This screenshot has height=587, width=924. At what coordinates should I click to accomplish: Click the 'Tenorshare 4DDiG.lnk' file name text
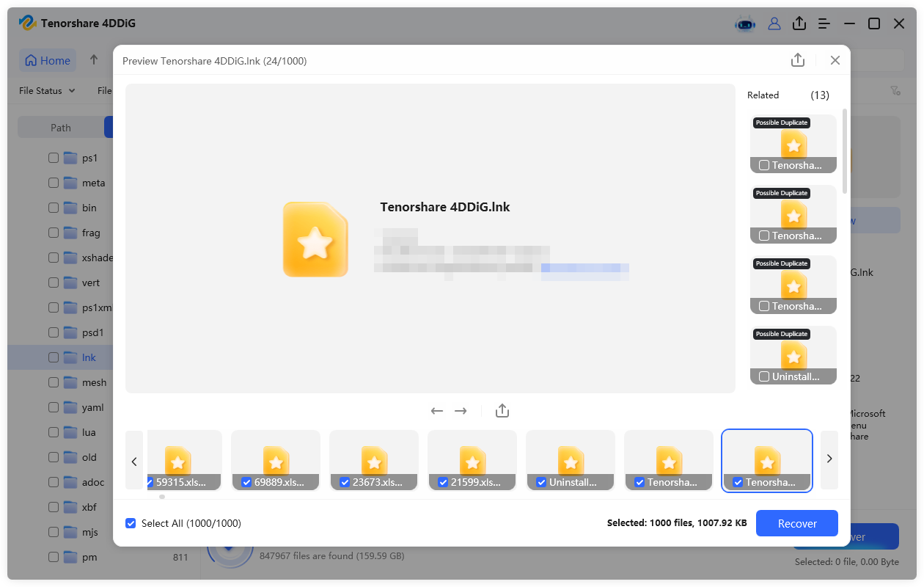point(445,207)
